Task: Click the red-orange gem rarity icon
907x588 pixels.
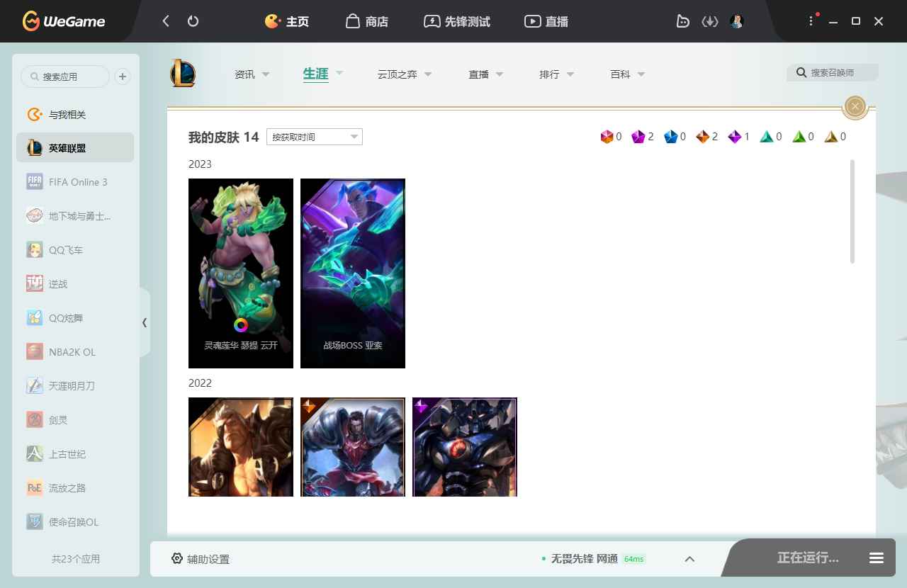Action: click(x=607, y=137)
